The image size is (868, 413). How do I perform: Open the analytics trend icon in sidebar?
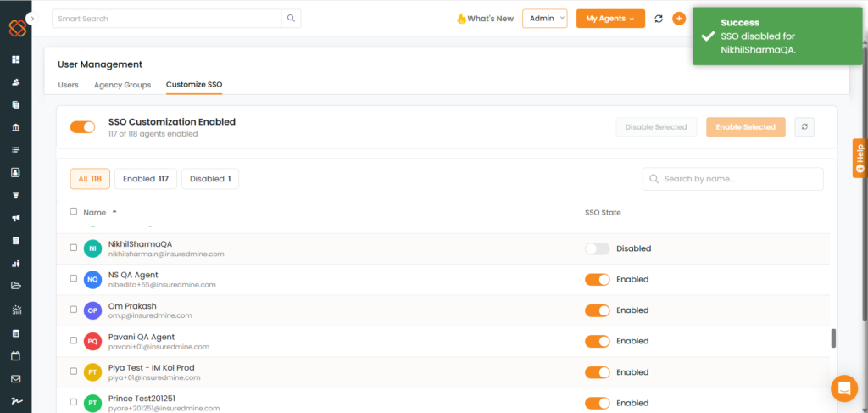coord(15,310)
